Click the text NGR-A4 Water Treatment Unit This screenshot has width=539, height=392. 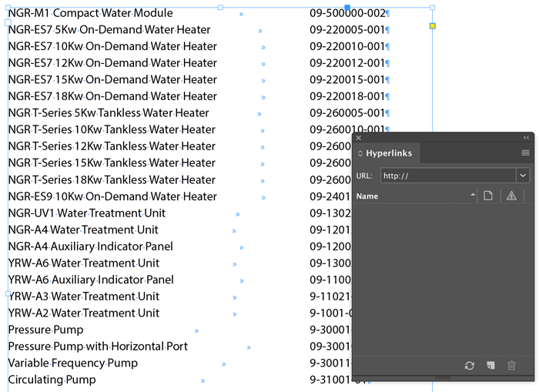click(x=83, y=230)
